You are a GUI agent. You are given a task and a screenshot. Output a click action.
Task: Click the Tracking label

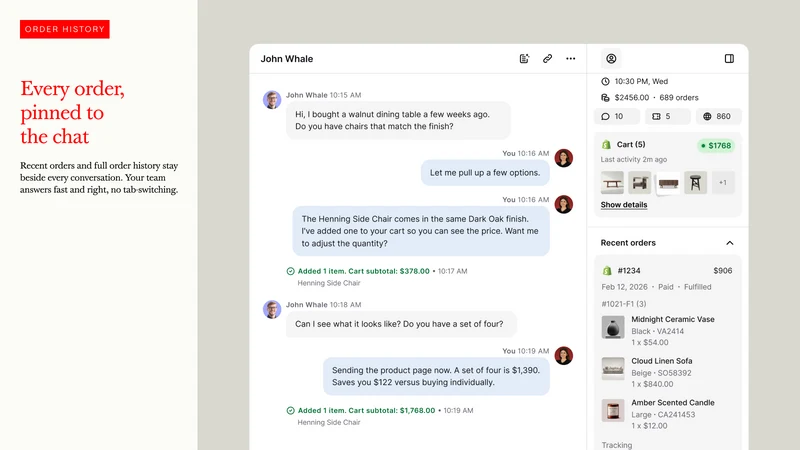coord(616,445)
